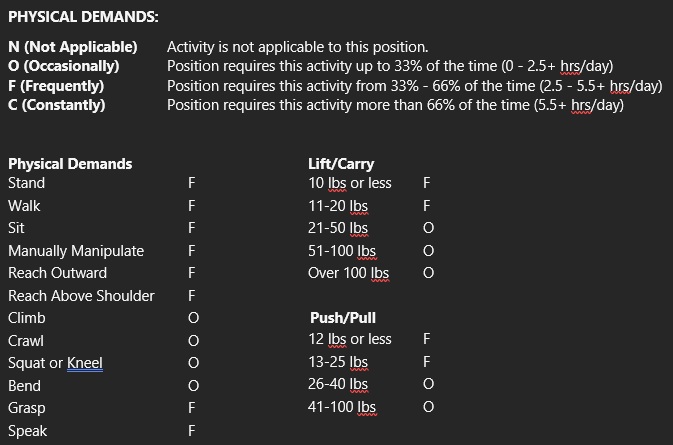Click the PHYSICAL DEMANDS: heading text
Image resolution: width=673 pixels, height=445 pixels.
click(x=83, y=17)
